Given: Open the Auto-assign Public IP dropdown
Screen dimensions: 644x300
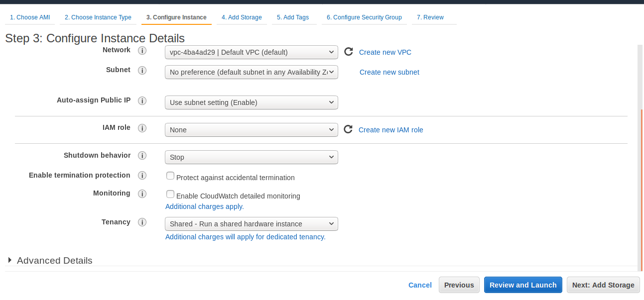Looking at the screenshot, I should point(251,102).
